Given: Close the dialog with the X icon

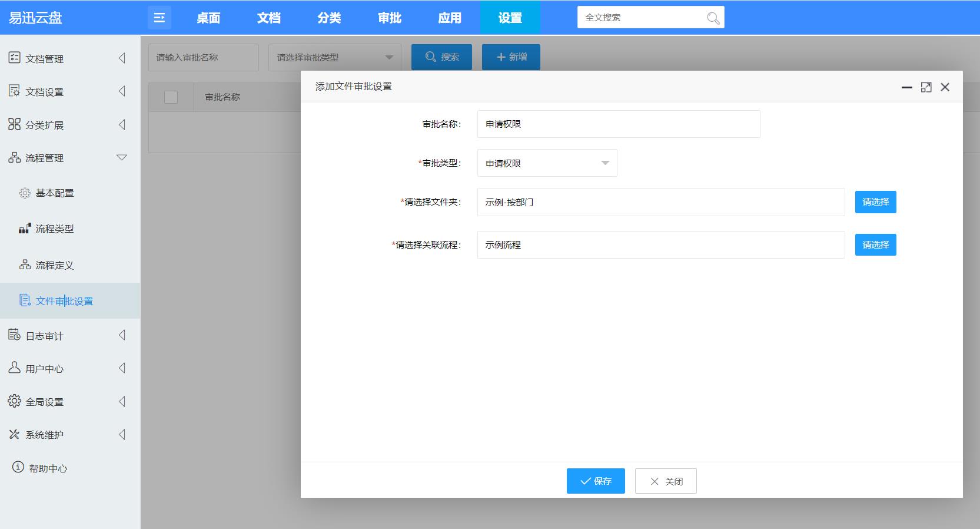Looking at the screenshot, I should pyautogui.click(x=945, y=87).
